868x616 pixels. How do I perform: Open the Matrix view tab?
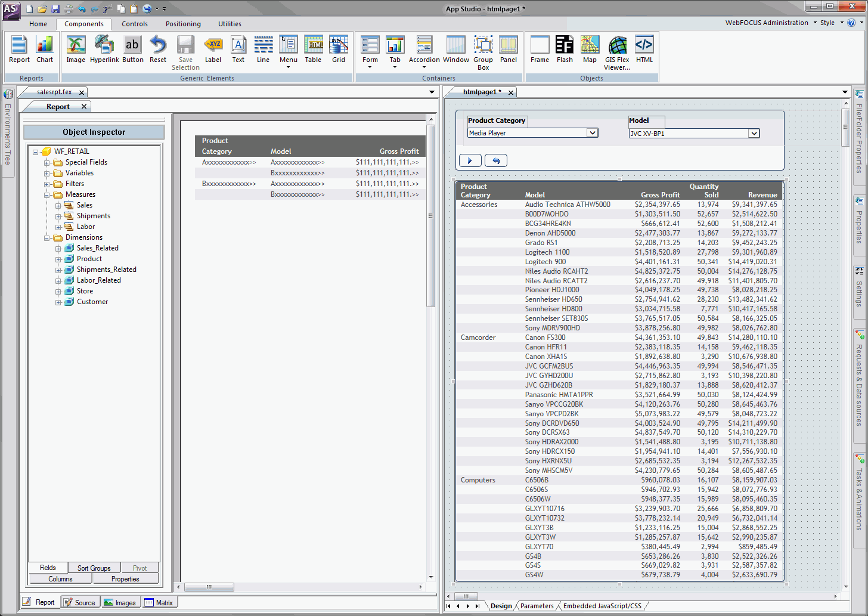(x=159, y=602)
